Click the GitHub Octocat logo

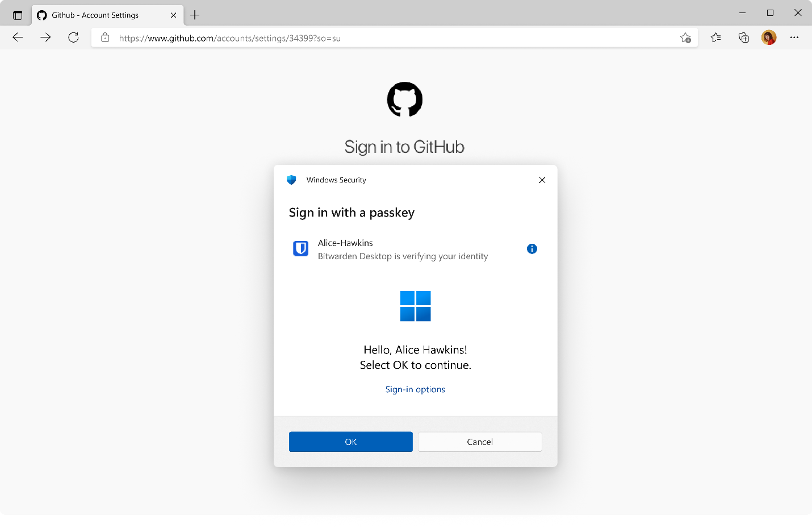[x=404, y=99]
